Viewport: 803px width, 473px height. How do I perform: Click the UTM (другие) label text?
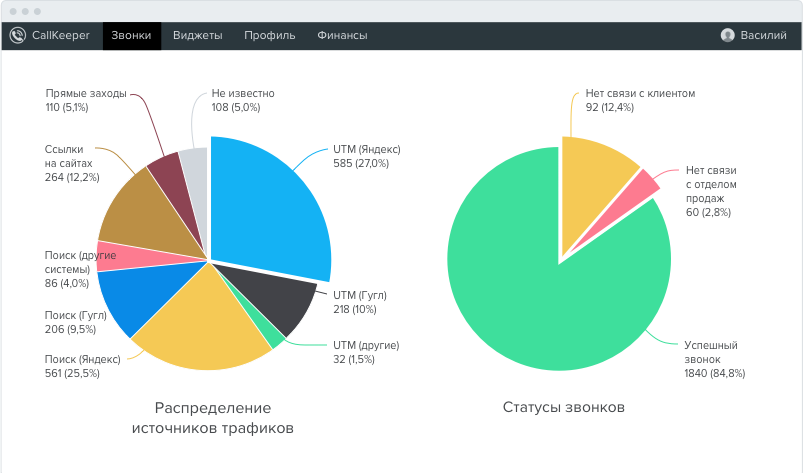pos(365,345)
